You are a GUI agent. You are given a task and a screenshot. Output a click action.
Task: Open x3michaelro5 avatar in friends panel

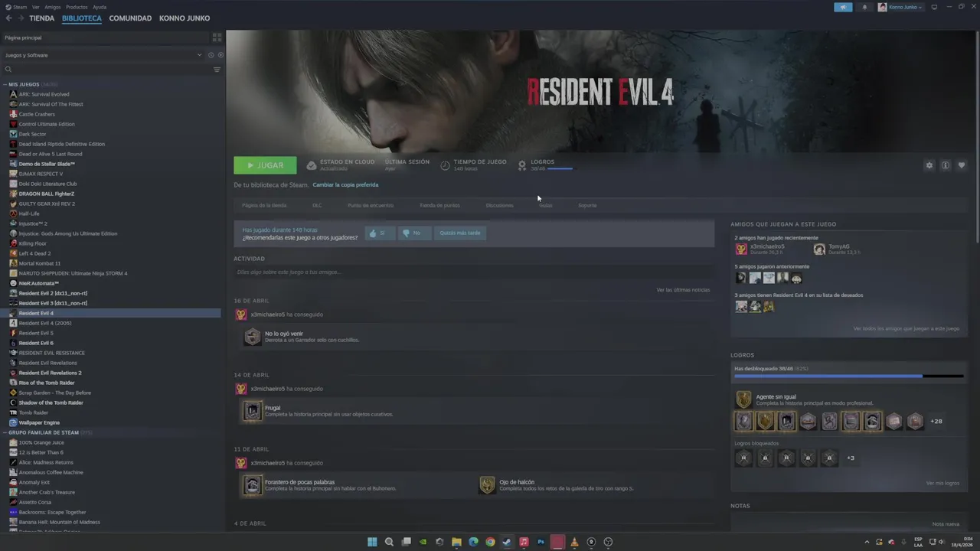(x=741, y=249)
